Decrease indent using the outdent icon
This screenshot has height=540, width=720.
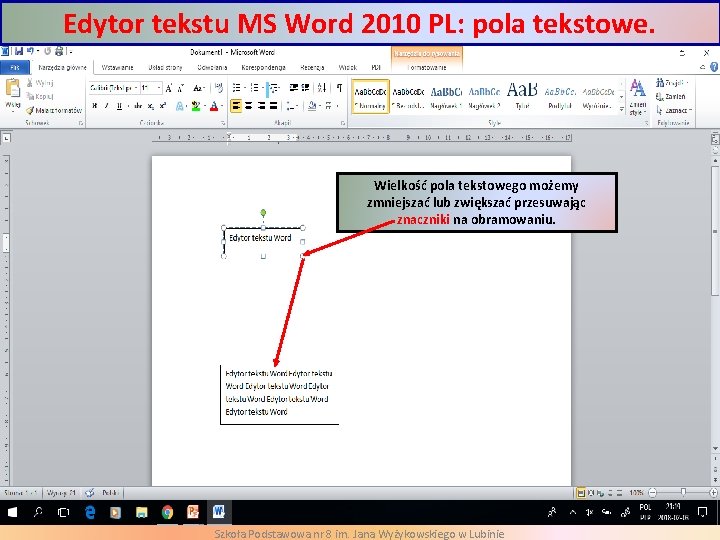point(293,88)
